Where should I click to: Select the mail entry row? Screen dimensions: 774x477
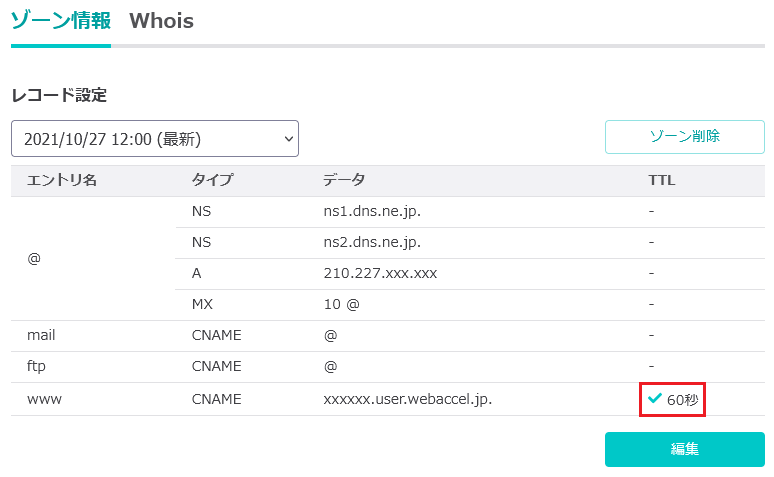[388, 336]
